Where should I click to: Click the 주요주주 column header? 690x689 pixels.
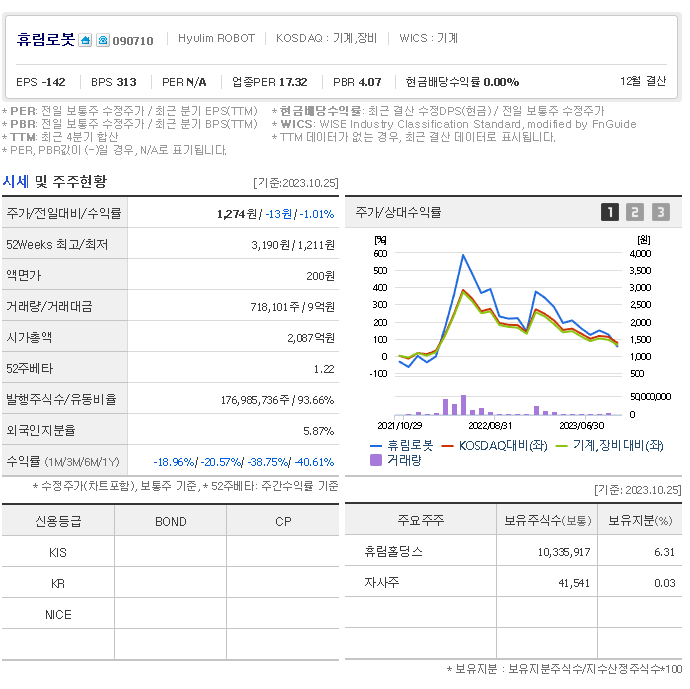coord(421,520)
